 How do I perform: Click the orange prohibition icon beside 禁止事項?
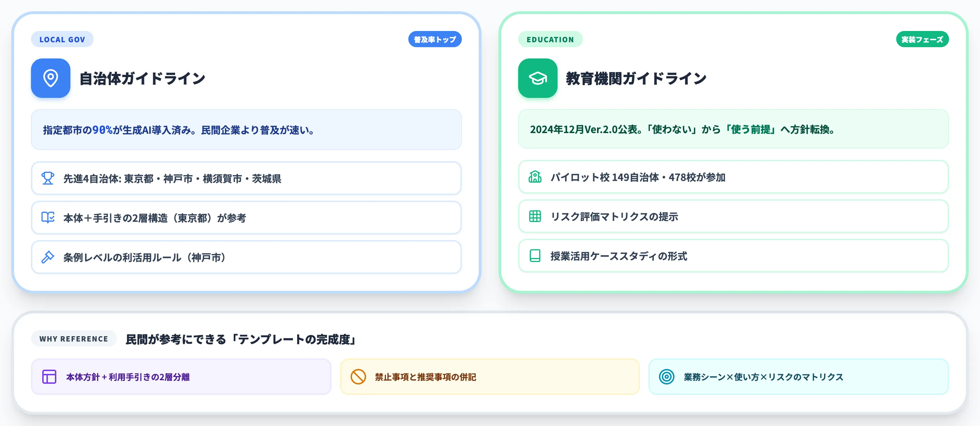(358, 377)
